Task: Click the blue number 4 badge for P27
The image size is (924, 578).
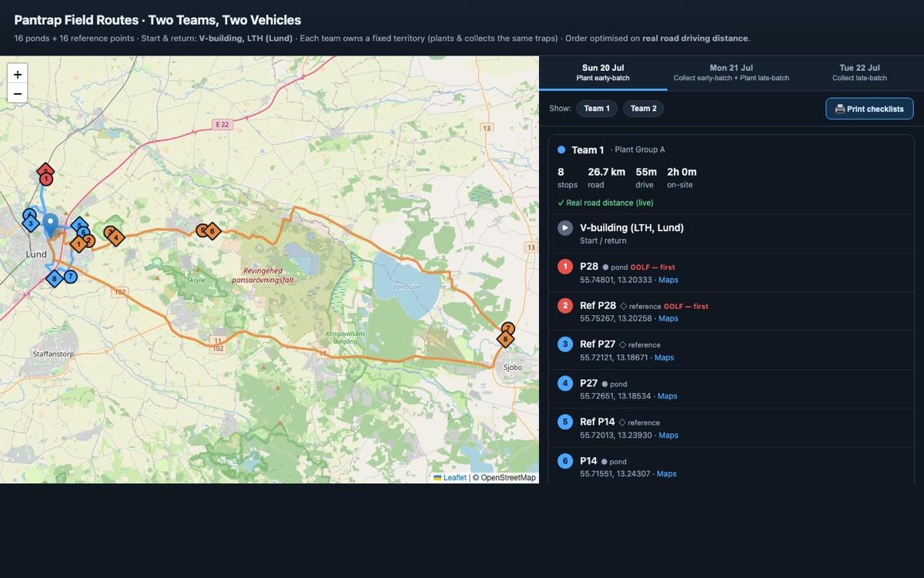Action: click(x=565, y=383)
